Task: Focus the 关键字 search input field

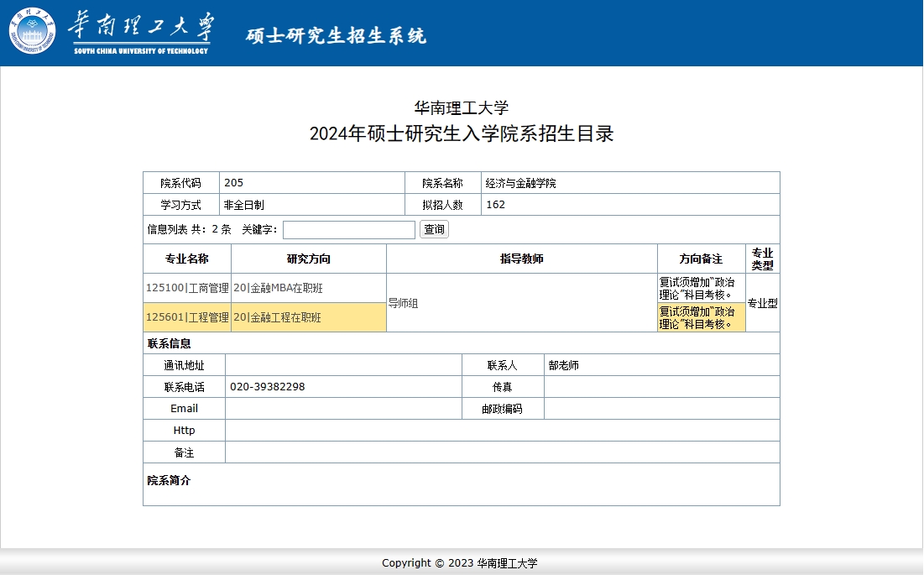Action: pyautogui.click(x=349, y=230)
